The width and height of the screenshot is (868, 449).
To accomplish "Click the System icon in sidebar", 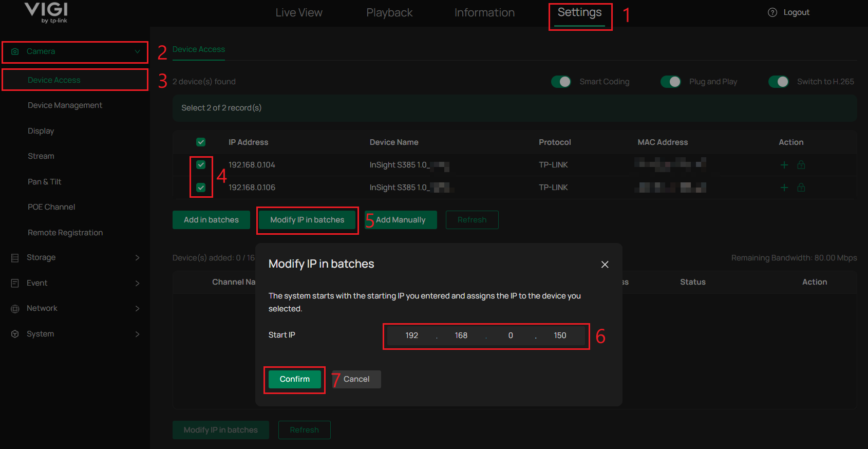I will pos(15,334).
